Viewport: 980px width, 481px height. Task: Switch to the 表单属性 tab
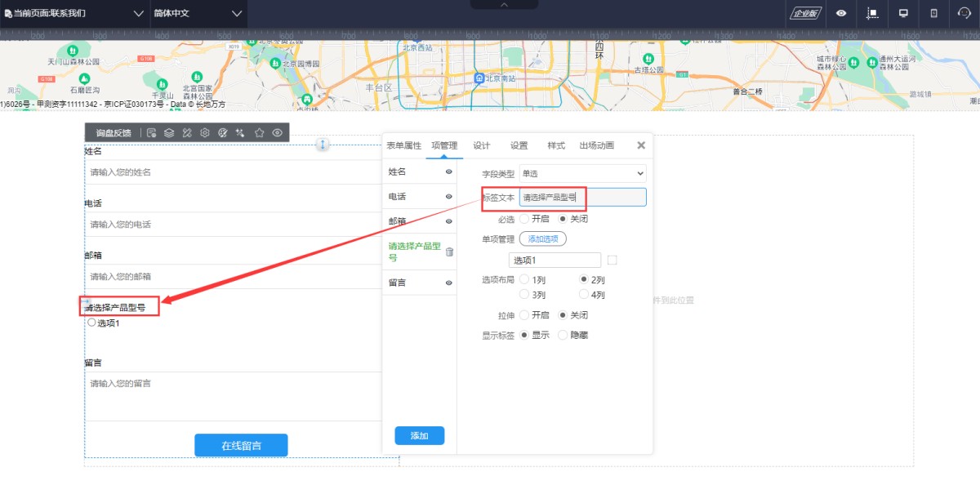click(403, 145)
